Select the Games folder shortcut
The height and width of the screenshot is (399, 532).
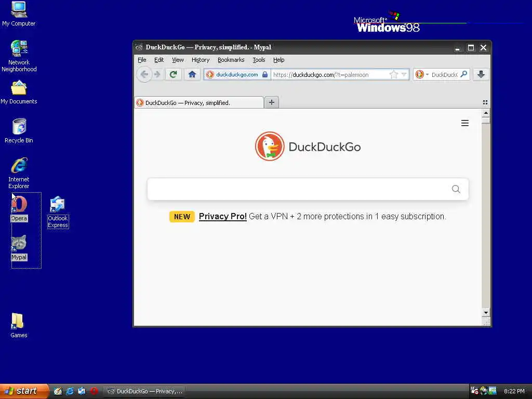19,326
